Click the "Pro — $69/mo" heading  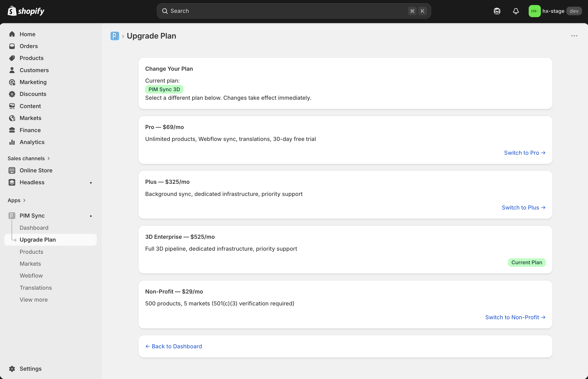tap(164, 127)
